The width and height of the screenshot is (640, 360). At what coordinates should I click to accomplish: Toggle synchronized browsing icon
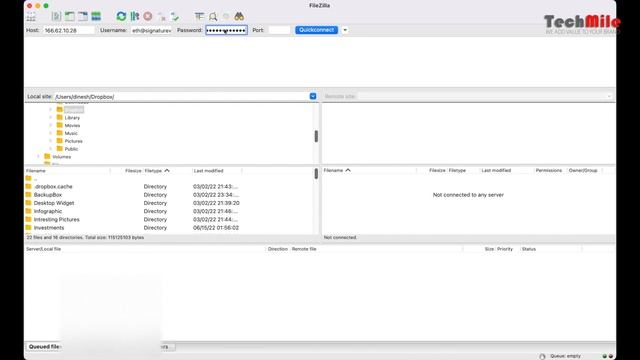[x=226, y=16]
